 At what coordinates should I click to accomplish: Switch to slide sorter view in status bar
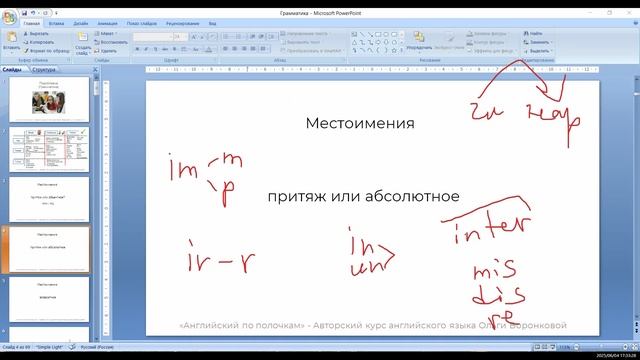544,347
